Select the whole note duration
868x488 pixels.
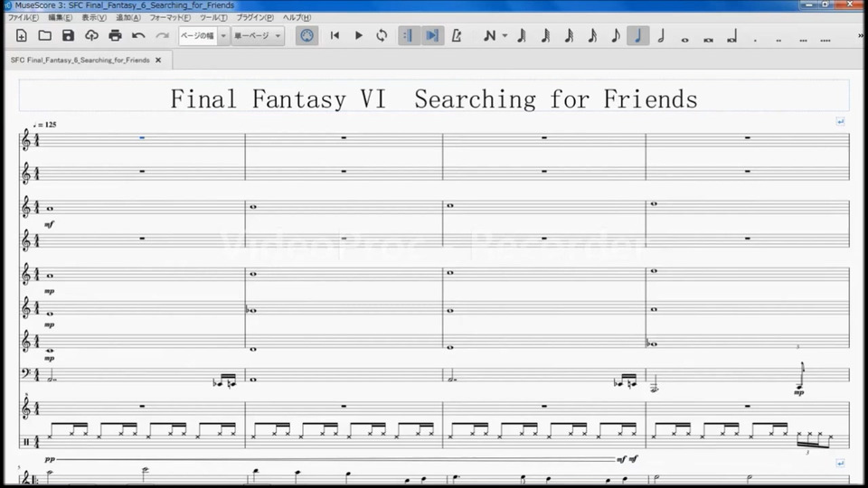[684, 39]
